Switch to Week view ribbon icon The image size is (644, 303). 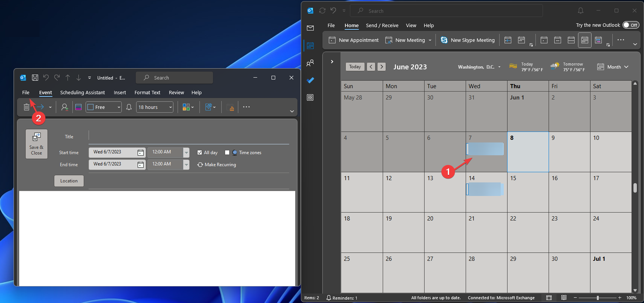[x=571, y=40]
